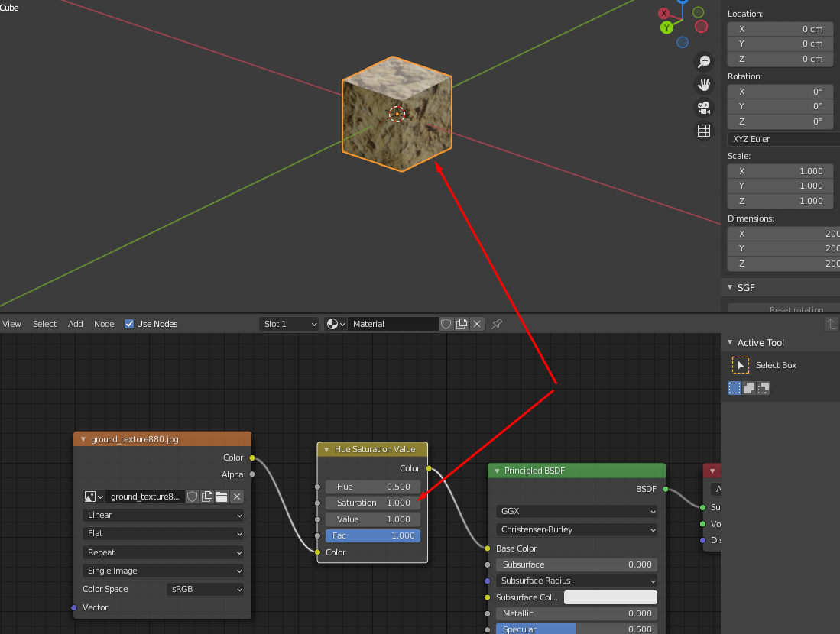Click the Saturation value field
Screen dimensions: 840x634
(x=372, y=503)
